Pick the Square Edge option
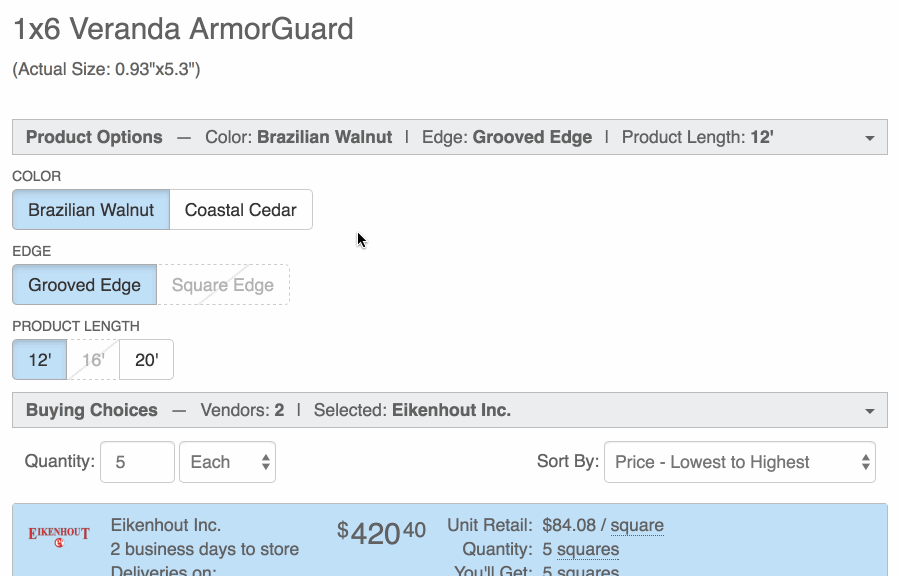This screenshot has height=576, width=898. click(x=223, y=285)
